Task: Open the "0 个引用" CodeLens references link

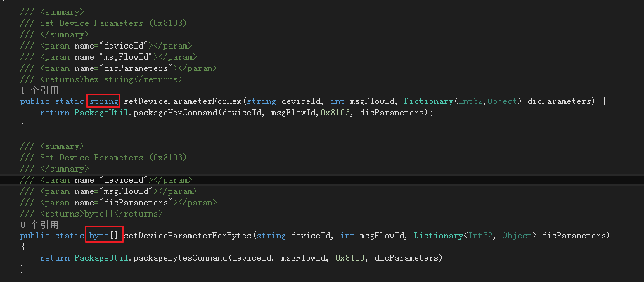Action: pyautogui.click(x=39, y=224)
